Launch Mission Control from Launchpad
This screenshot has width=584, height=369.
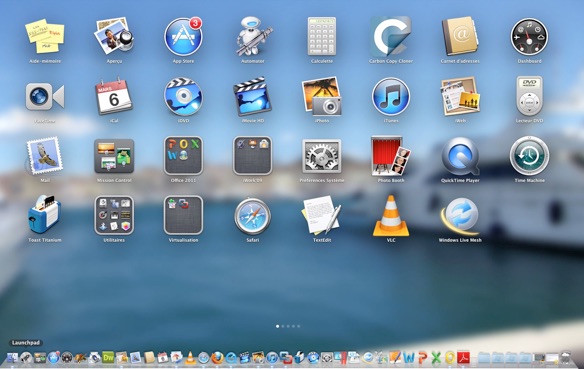[114, 156]
